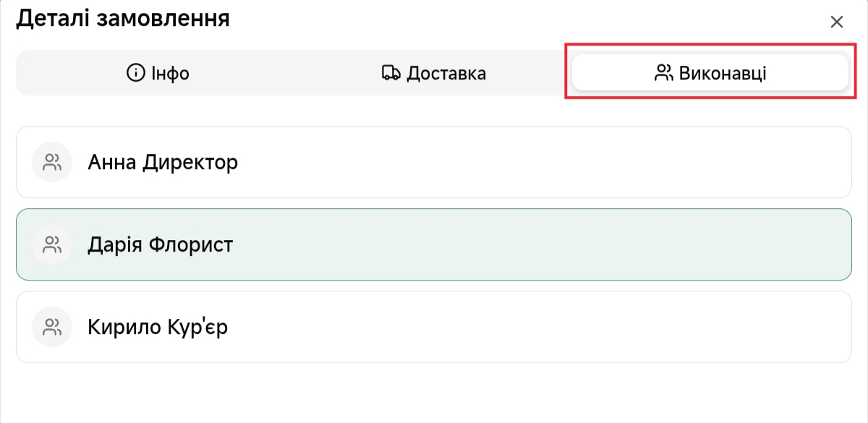Switch to the Інфо tab
868x423 pixels.
click(158, 73)
